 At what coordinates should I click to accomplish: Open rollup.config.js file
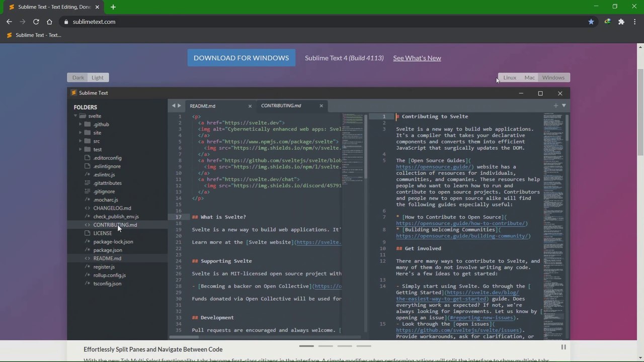[110, 275]
